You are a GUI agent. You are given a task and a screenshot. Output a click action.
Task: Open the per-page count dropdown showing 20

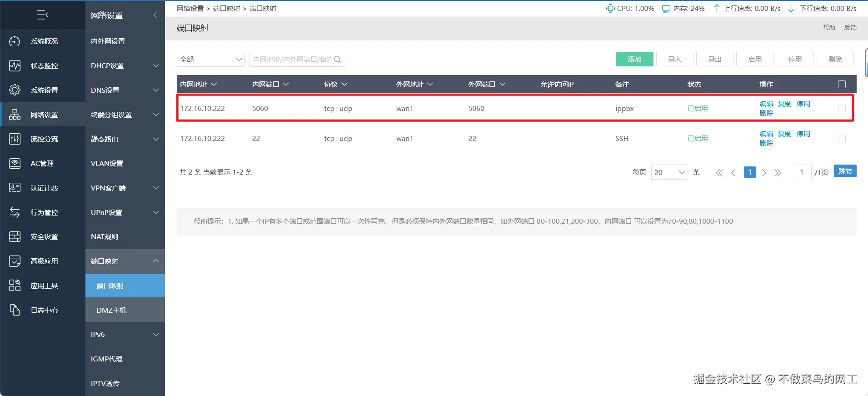click(669, 172)
